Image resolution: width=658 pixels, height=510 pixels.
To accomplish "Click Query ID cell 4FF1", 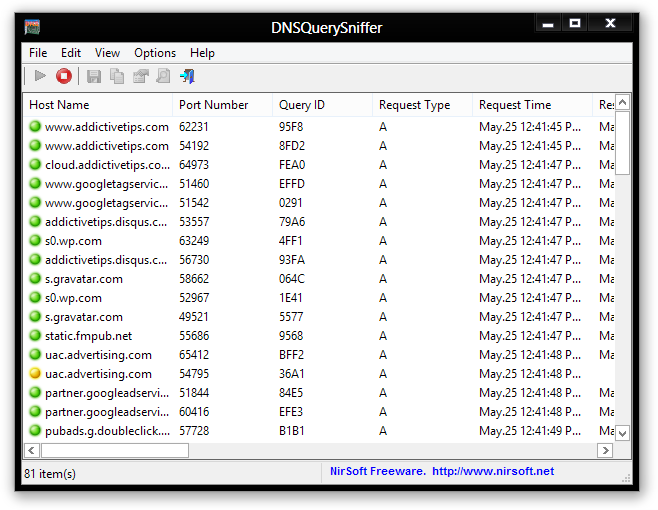I will click(290, 241).
